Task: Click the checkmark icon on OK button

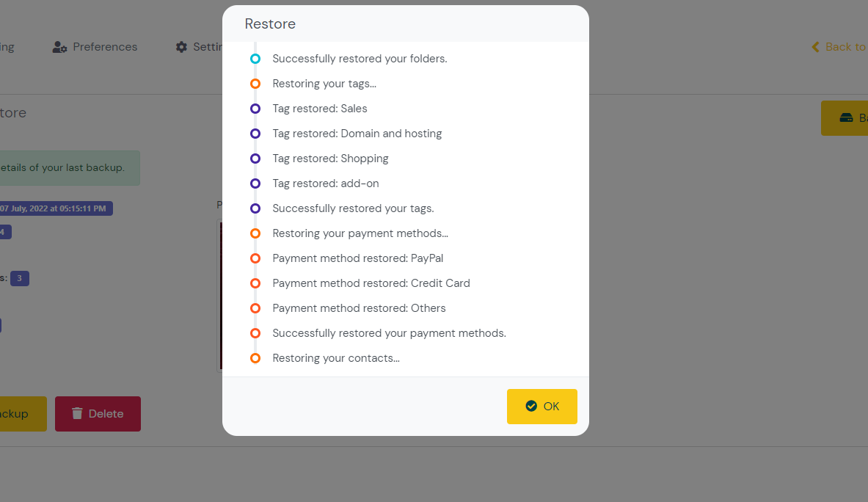Action: pyautogui.click(x=531, y=407)
